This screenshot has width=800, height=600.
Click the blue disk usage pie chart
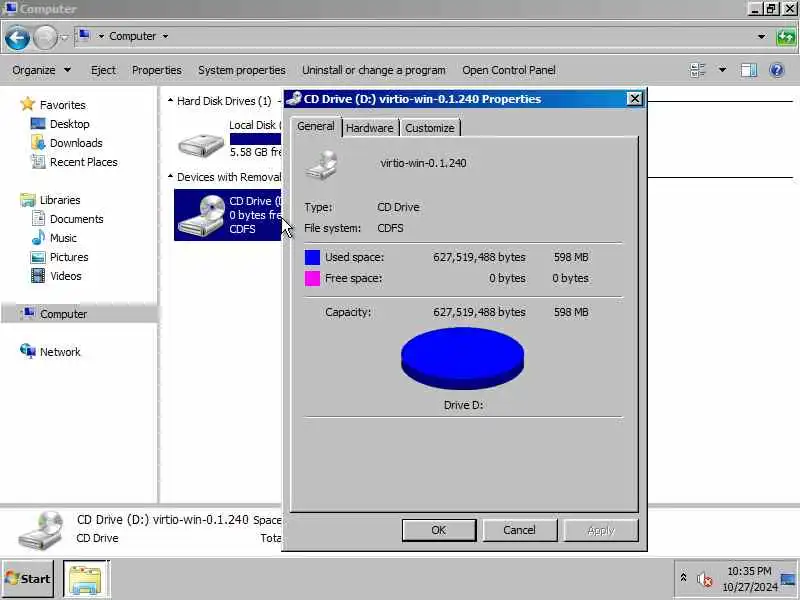(x=462, y=358)
